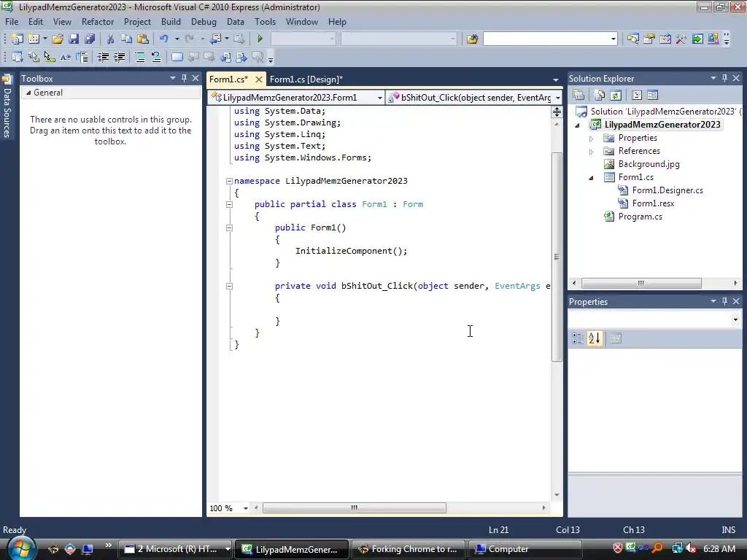The height and width of the screenshot is (560, 747).
Task: Save the current file with the Save icon
Action: 74,39
